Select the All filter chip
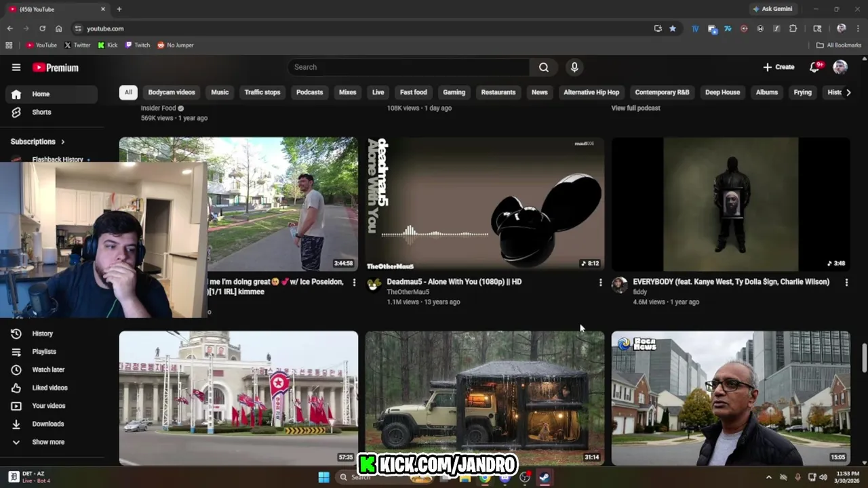Screen dimensions: 868x488 [128, 92]
